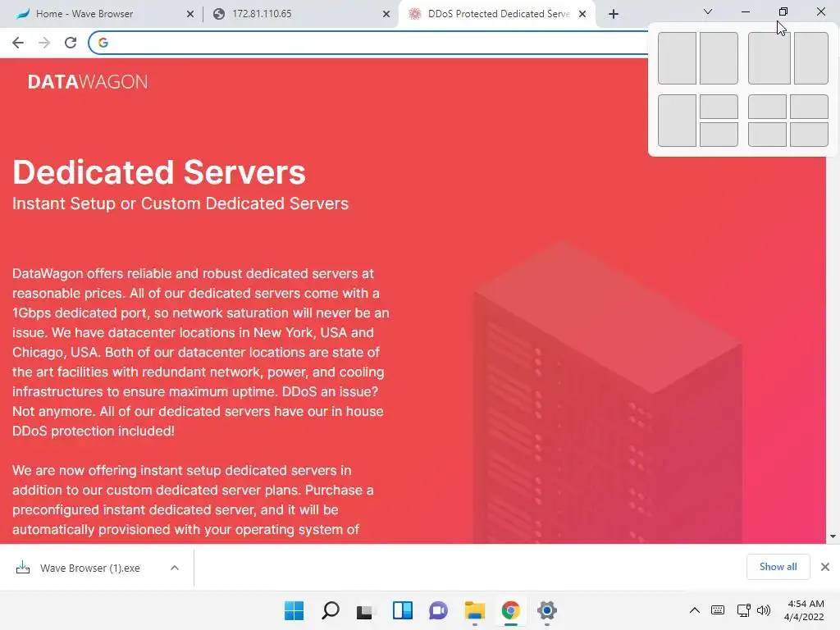Snap window to top-right quadrant of the four-zone layout
Screen dimensions: 840x630
pos(810,107)
